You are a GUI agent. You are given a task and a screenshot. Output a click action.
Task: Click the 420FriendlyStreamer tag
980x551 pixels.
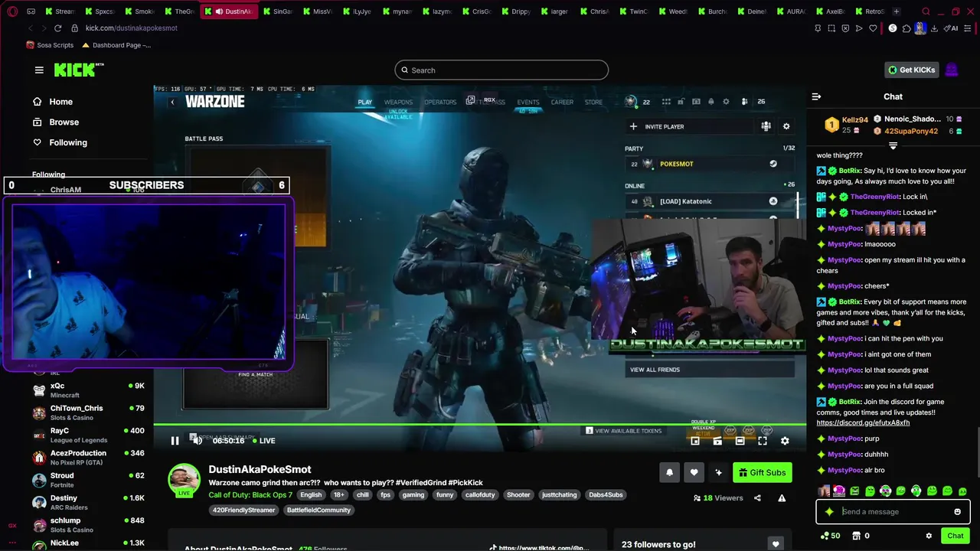pos(245,510)
